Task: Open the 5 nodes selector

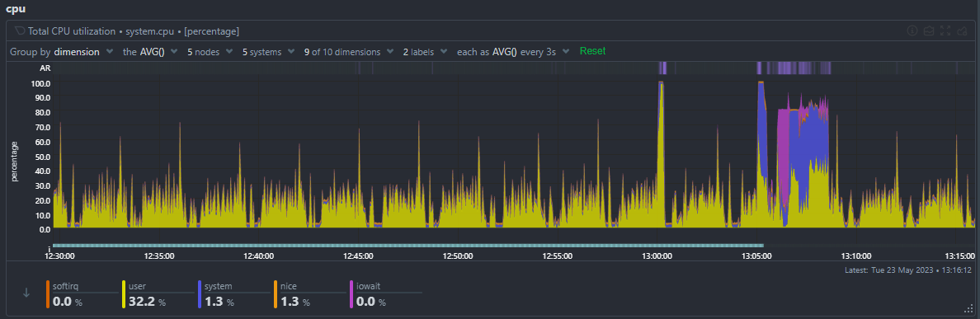Action: [210, 52]
